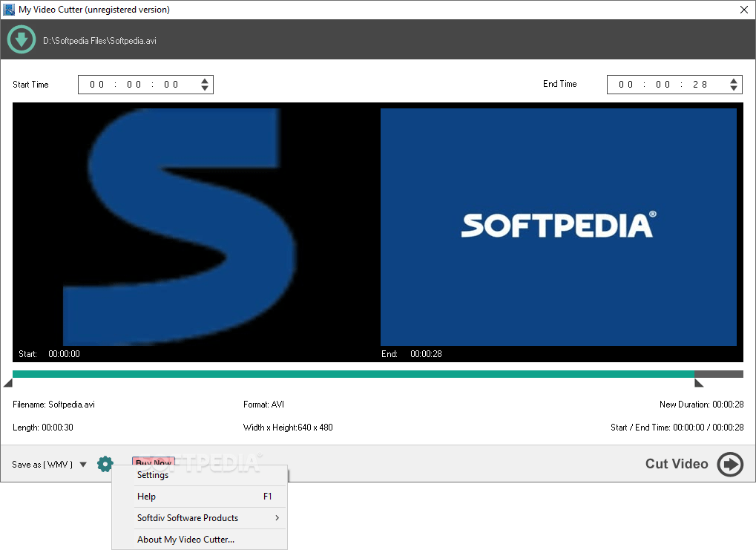Expand the Softdiv Software Products submenu
Screen dimensions: 756x550
tap(188, 517)
